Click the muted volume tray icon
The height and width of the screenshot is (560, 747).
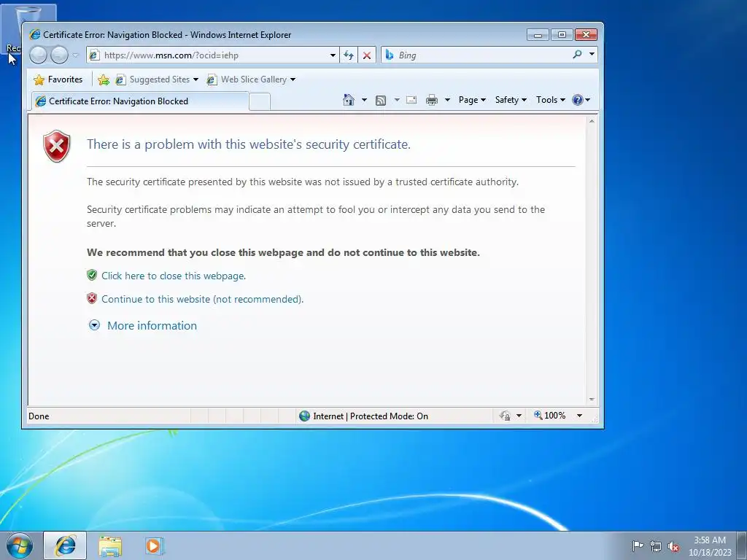(x=673, y=546)
